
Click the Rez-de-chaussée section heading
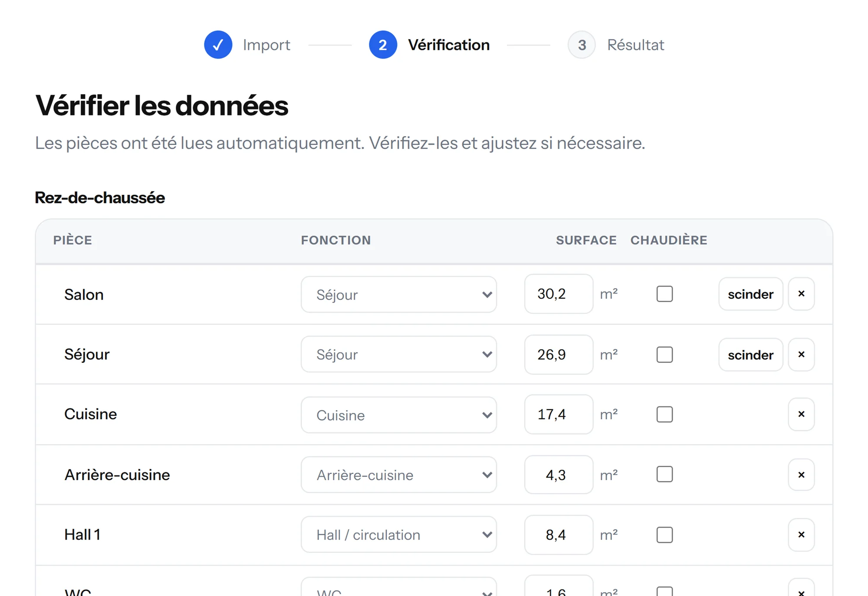tap(100, 198)
